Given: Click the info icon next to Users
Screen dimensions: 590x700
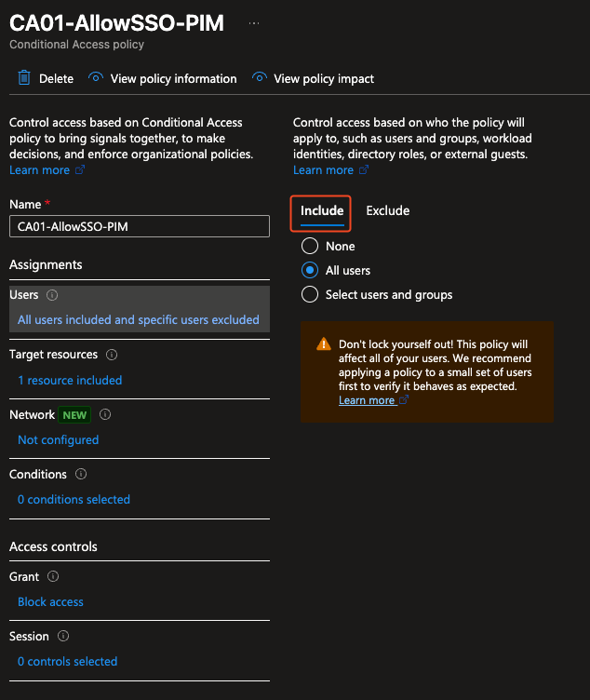Looking at the screenshot, I should pyautogui.click(x=52, y=295).
